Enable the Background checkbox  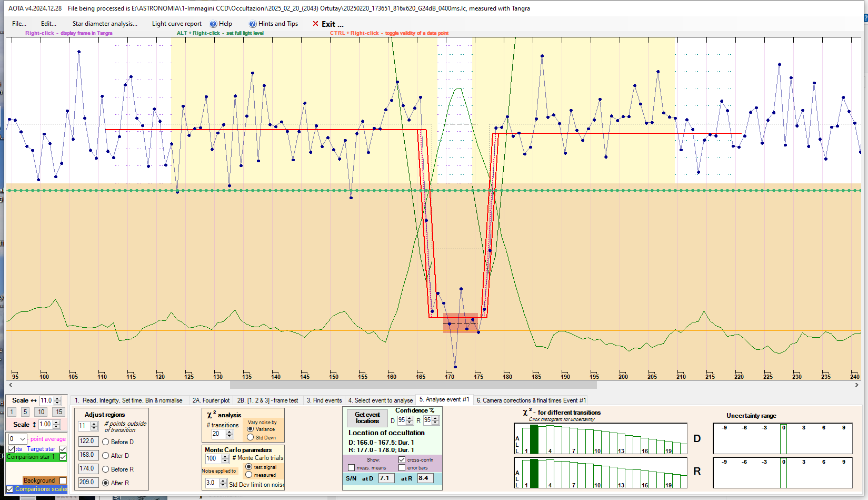click(x=63, y=481)
